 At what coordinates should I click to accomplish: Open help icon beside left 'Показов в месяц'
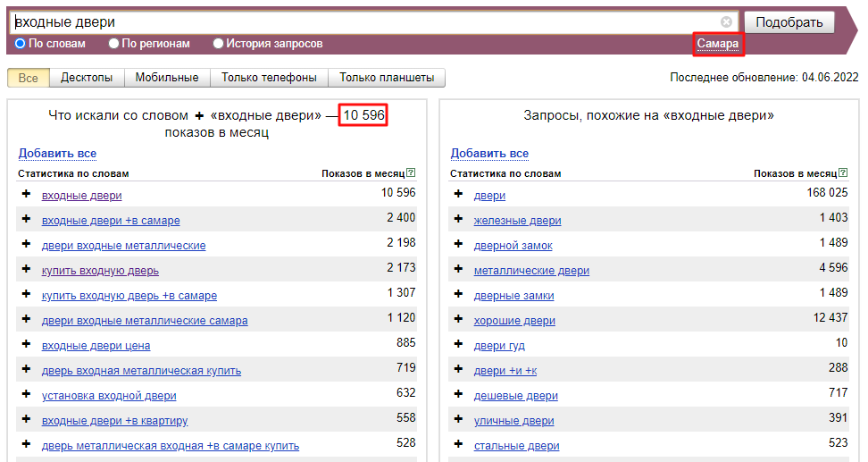pyautogui.click(x=411, y=173)
